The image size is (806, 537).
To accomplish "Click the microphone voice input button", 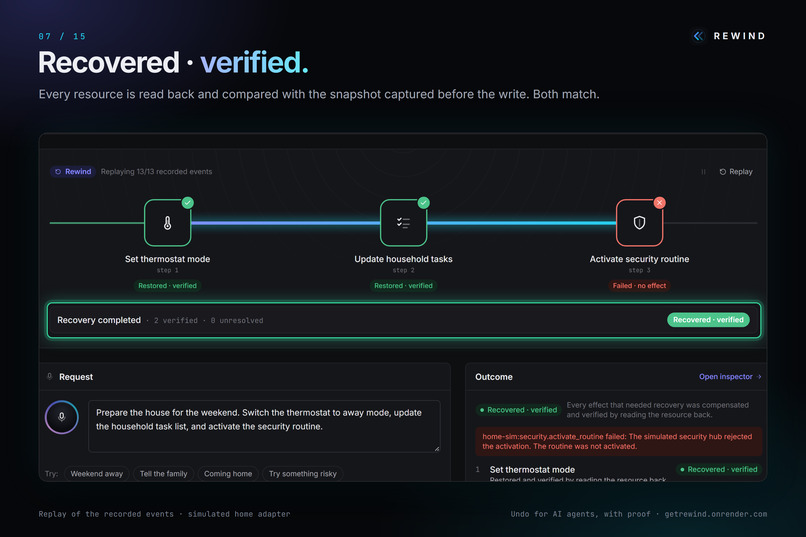I will pyautogui.click(x=62, y=417).
